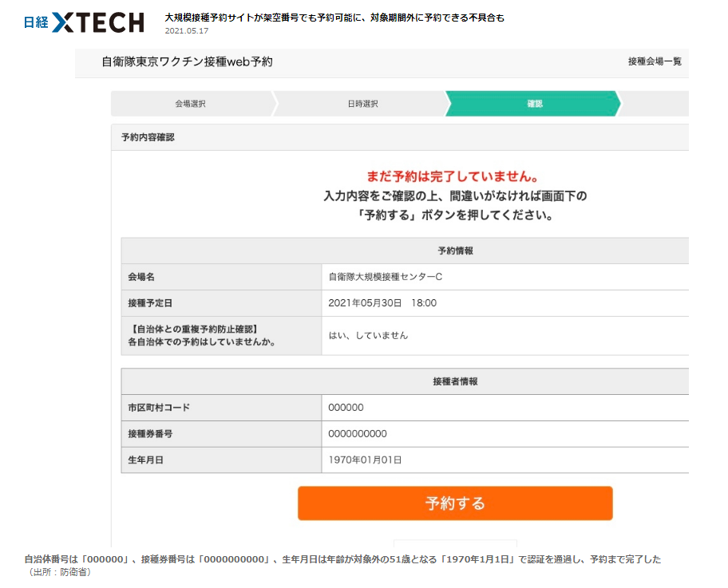This screenshot has width=728, height=588.
Task: Click the 000000 municipality code value
Action: point(346,408)
